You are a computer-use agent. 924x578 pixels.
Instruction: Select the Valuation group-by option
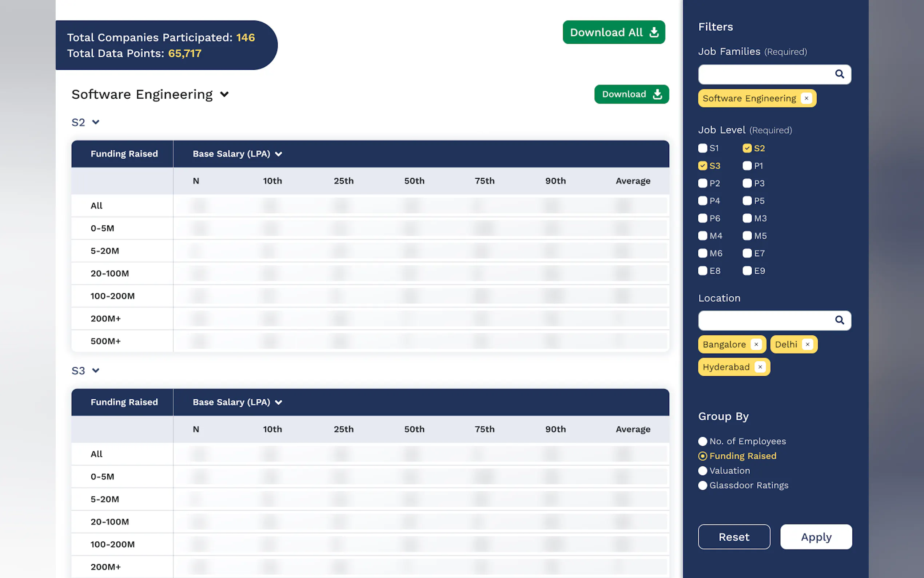tap(702, 471)
